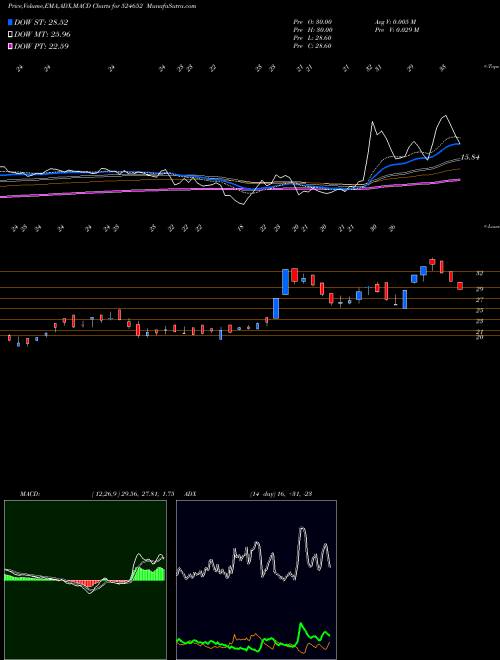Select the 'DOW MT: 25.96' legend label
500x660 pixels.
point(42,35)
